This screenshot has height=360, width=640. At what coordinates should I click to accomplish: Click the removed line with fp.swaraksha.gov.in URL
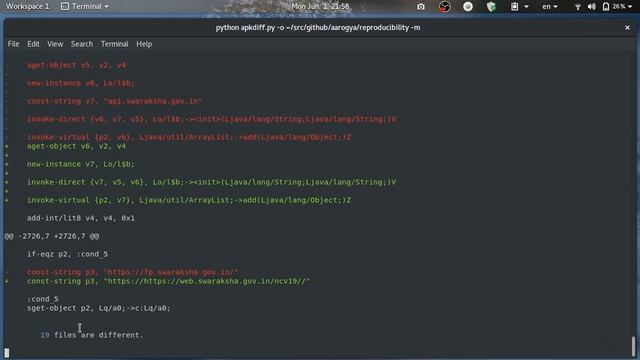[133, 272]
